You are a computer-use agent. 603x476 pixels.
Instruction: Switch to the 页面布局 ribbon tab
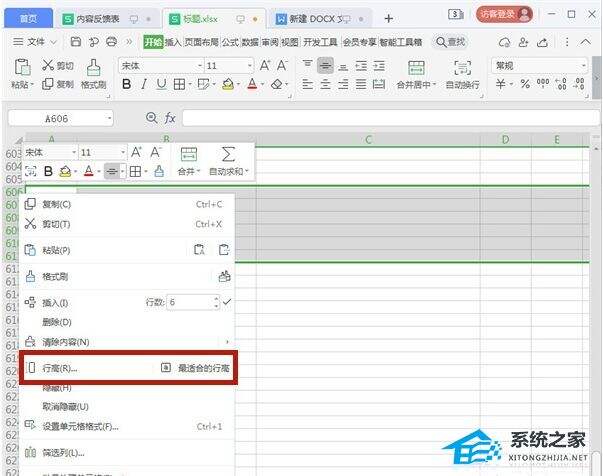coord(201,42)
